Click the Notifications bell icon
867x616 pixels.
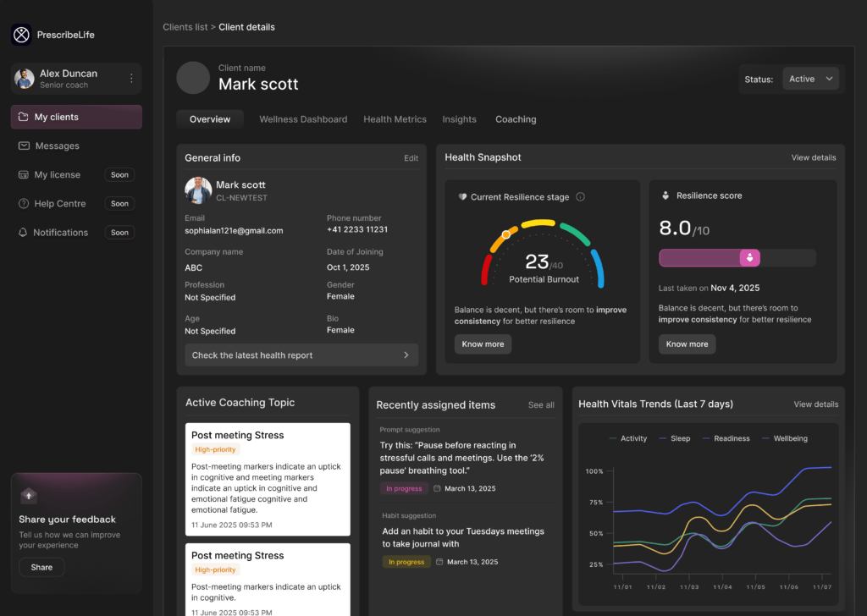(23, 232)
